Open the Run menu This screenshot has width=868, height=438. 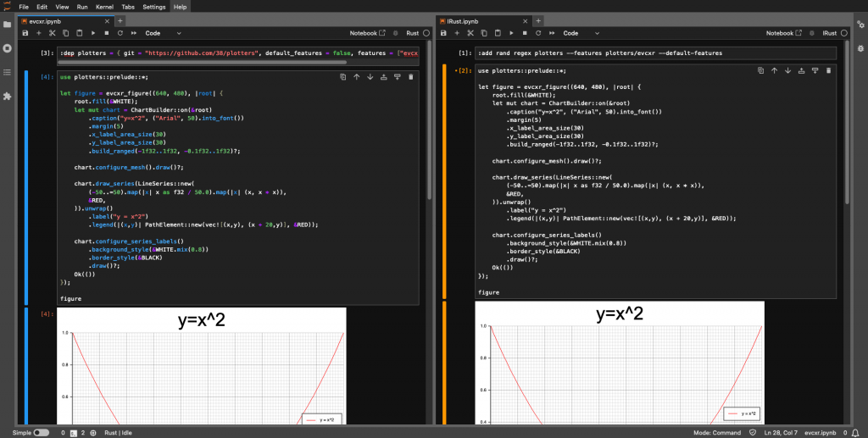(82, 7)
